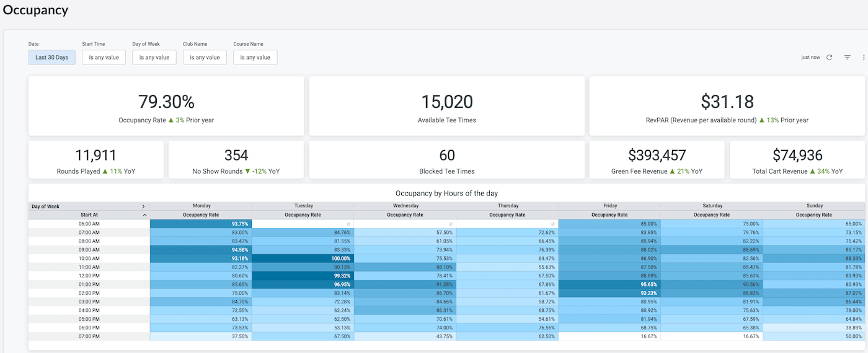Select the Saturday column header
Image resolution: width=868 pixels, height=353 pixels.
point(712,206)
